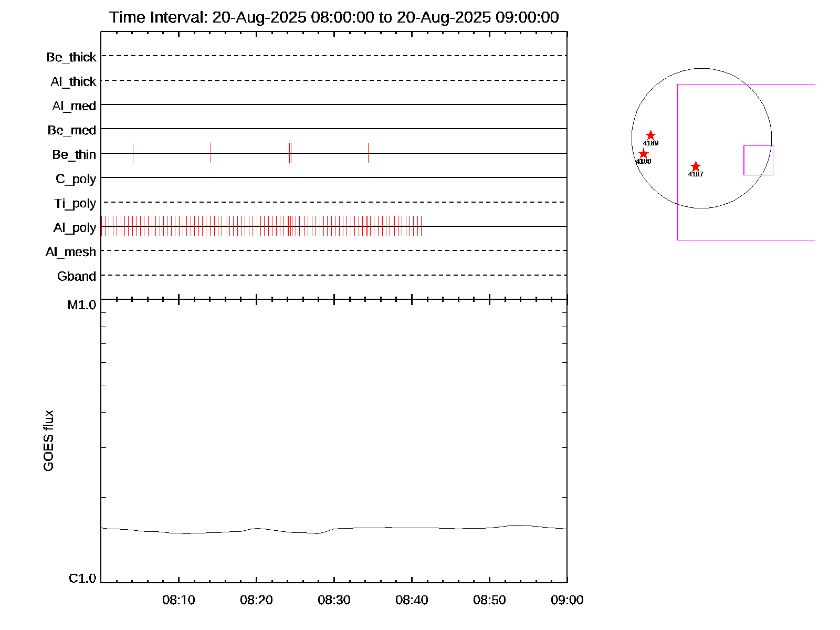Select the Gband filter label
The image size is (840, 630).
point(77,277)
